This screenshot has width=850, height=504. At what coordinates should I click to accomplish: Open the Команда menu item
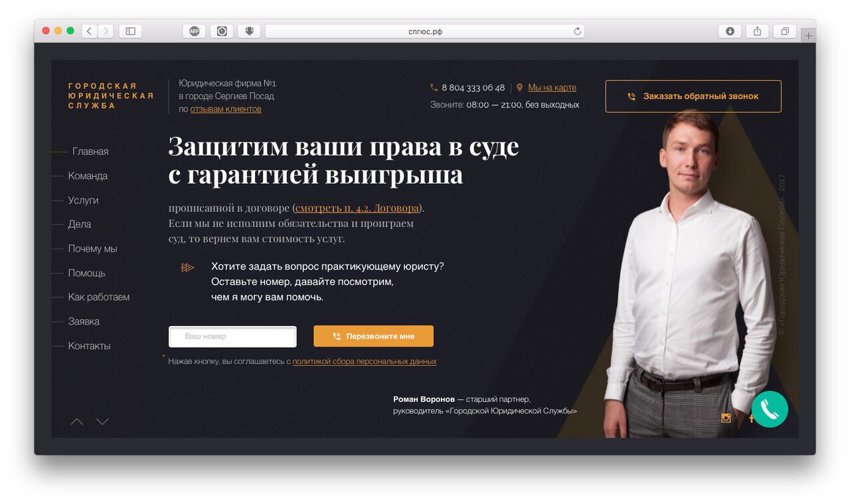click(88, 176)
